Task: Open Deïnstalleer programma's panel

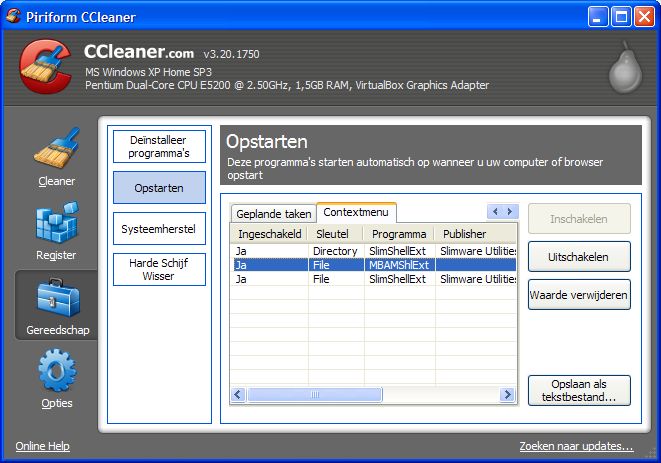Action: point(159,146)
